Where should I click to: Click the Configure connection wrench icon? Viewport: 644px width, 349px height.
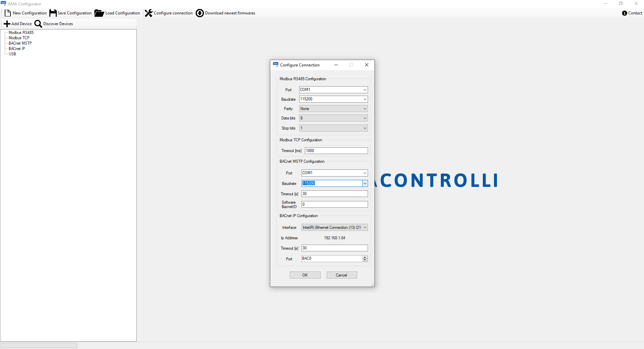click(x=148, y=13)
